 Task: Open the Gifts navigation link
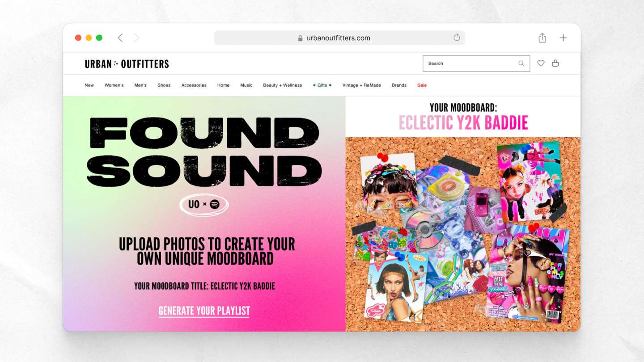tap(322, 85)
